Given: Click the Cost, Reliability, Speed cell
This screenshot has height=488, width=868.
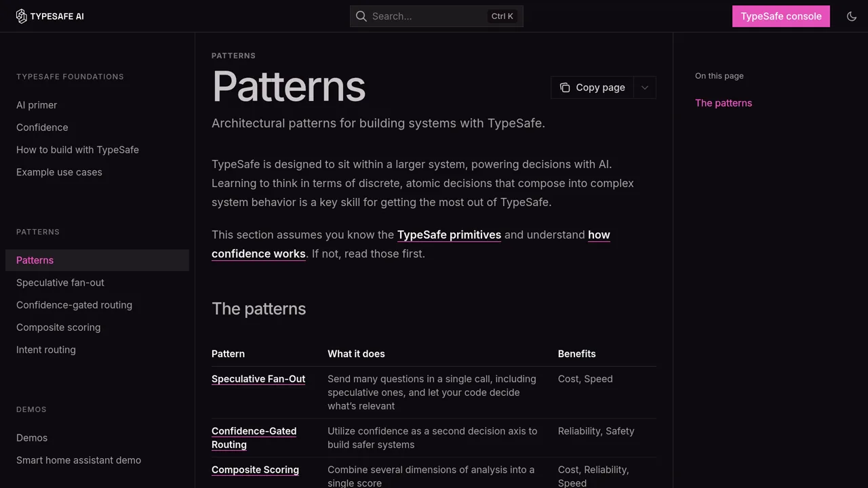Looking at the screenshot, I should click(x=593, y=476).
